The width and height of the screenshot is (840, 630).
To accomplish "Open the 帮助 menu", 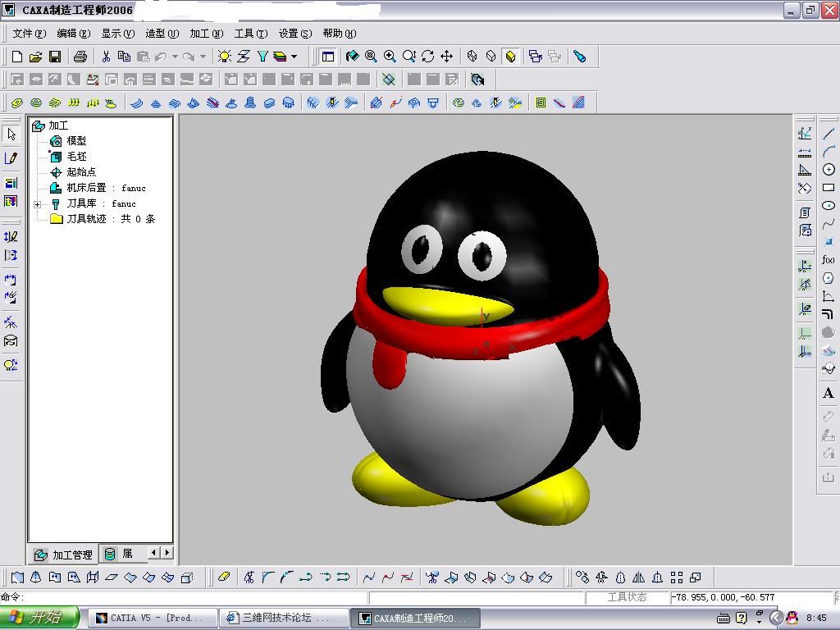I will click(x=339, y=33).
